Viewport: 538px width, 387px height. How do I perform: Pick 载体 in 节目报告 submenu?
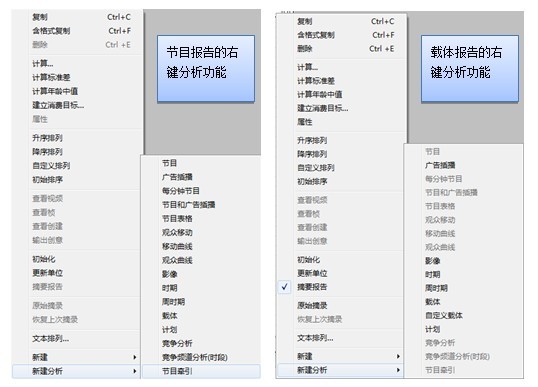(x=169, y=316)
